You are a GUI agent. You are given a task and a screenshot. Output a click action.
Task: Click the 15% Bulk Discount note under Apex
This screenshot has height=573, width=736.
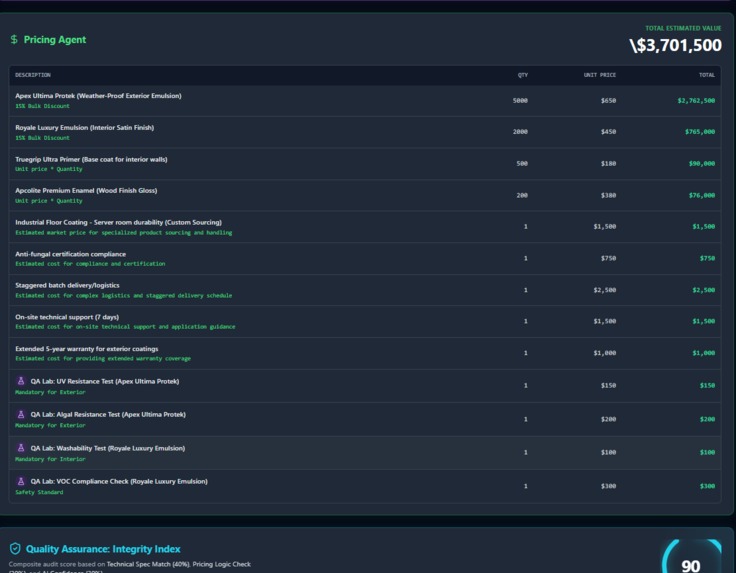(x=42, y=106)
